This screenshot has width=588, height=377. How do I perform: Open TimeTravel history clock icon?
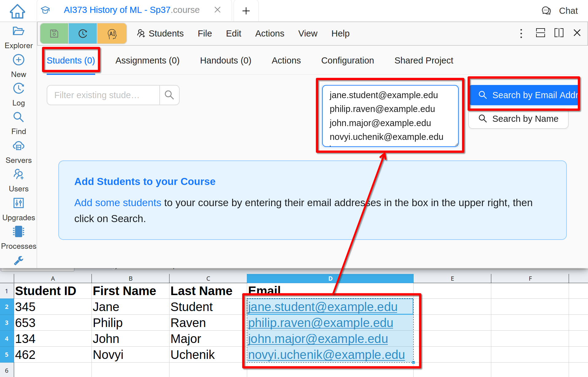83,33
